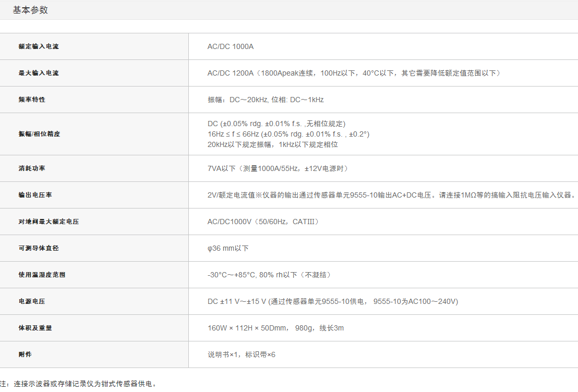Click the 输出电压率 row label
This screenshot has width=578, height=392.
click(x=35, y=195)
